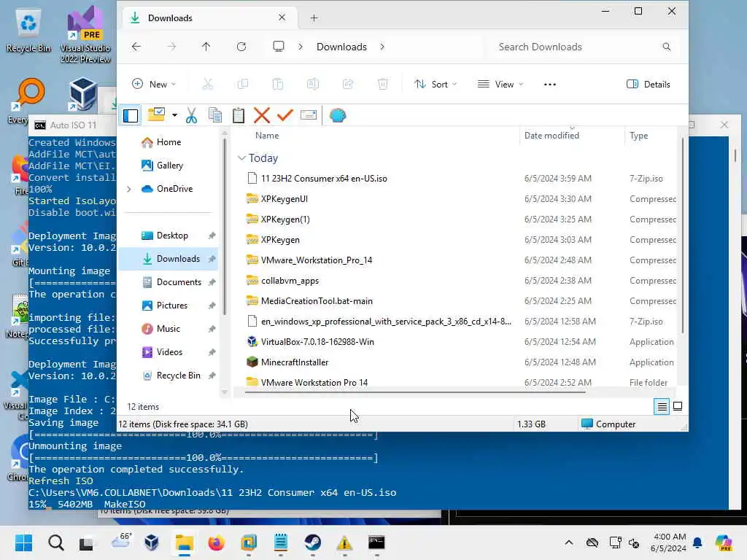Refresh the Downloads folder
The width and height of the screenshot is (747, 560).
coord(241,47)
